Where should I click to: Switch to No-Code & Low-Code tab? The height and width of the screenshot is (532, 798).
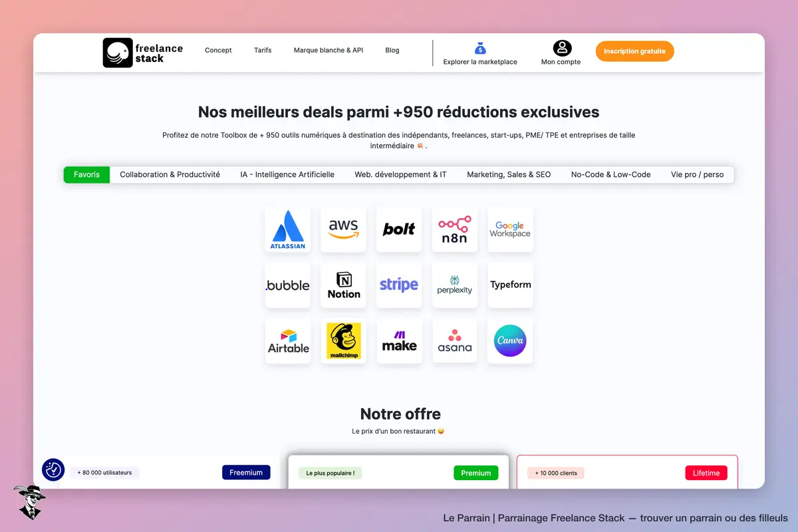[610, 175]
